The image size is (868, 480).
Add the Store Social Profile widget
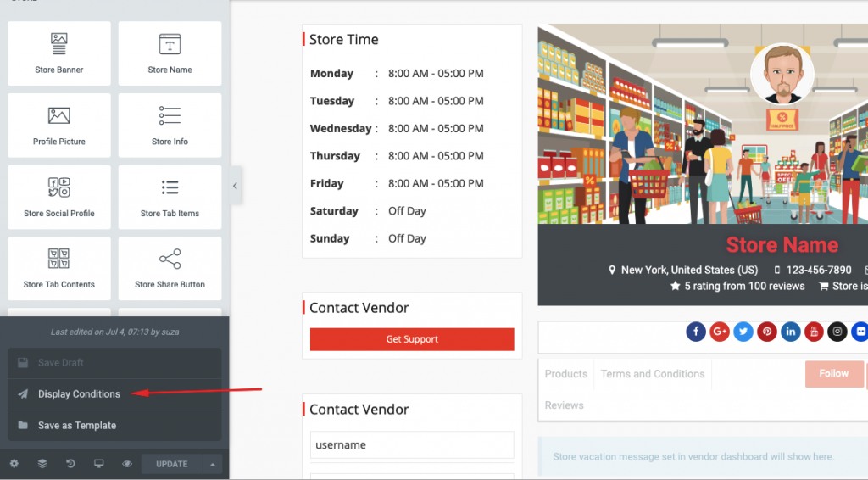click(x=58, y=197)
